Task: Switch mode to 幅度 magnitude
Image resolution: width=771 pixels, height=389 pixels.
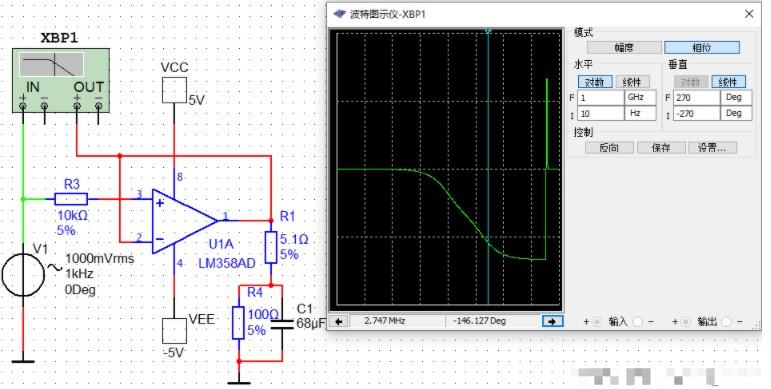Action: 624,48
